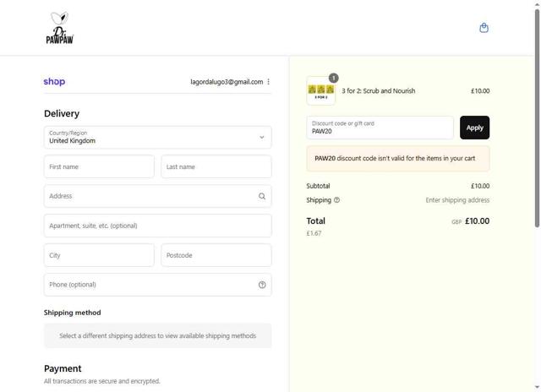Click the email lagordalugo3@gmail.com
541x392 pixels.
coord(227,82)
